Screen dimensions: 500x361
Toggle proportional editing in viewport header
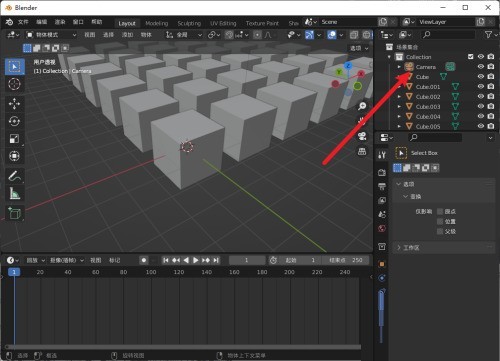[x=257, y=35]
